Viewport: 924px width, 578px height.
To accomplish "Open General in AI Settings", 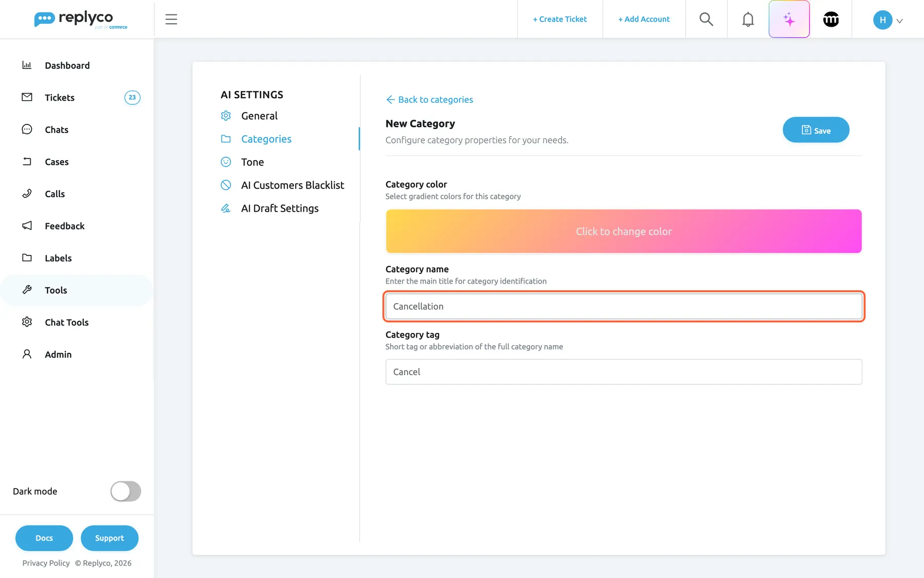I will (x=259, y=116).
